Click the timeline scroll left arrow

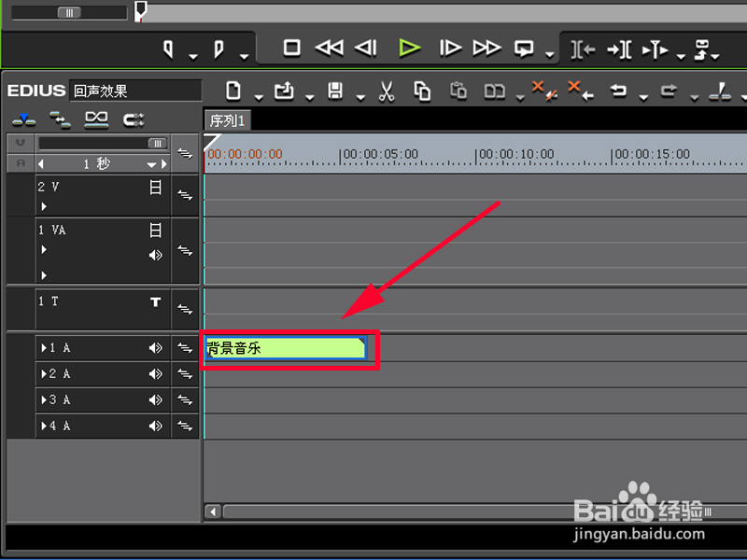(x=213, y=511)
